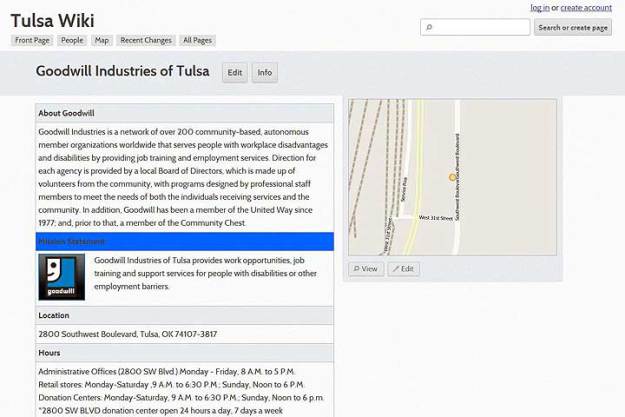Screen dimensions: 625x417
Task: Click the create account link
Action: [x=586, y=8]
